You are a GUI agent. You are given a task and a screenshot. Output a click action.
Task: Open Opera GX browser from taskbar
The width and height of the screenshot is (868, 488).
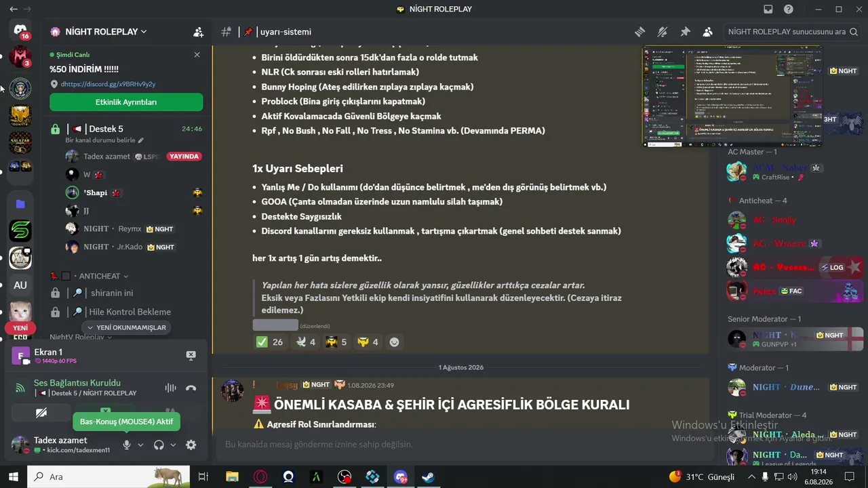coord(260,476)
